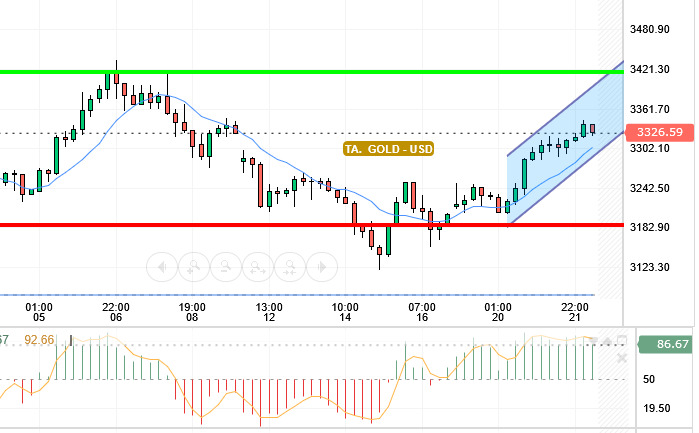
Task: Click the 19:00 08 time axis label
Action: click(192, 312)
